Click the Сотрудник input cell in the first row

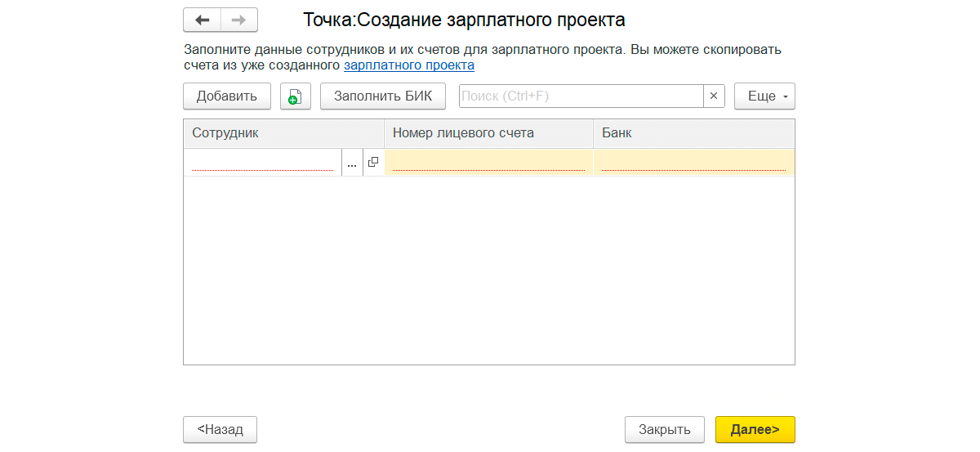coord(262,163)
